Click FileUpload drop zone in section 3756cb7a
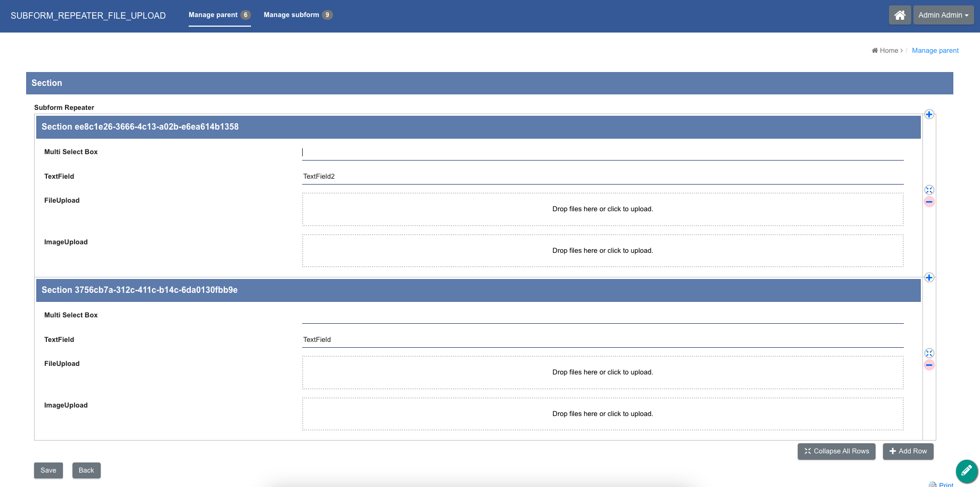The height and width of the screenshot is (487, 980). [603, 372]
